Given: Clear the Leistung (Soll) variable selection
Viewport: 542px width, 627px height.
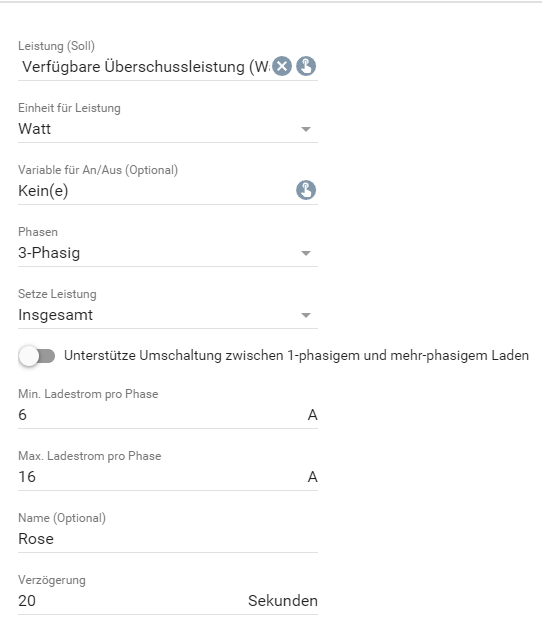Looking at the screenshot, I should [x=282, y=66].
